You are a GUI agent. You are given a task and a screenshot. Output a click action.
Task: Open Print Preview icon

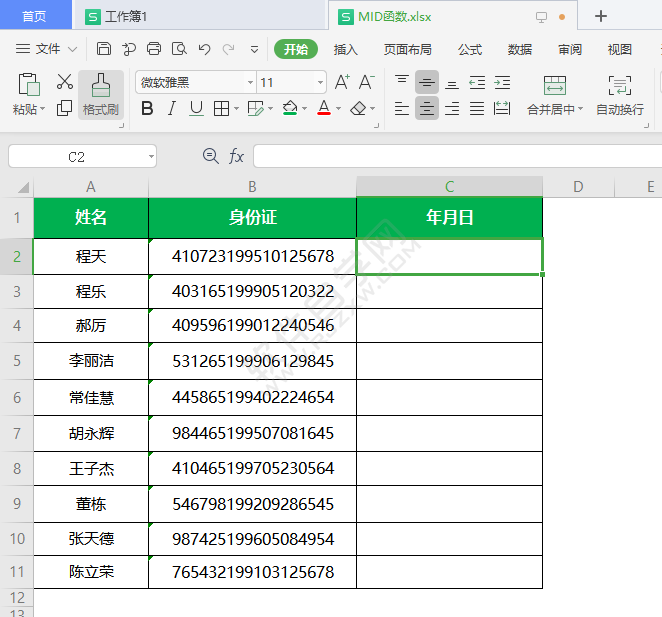[179, 49]
